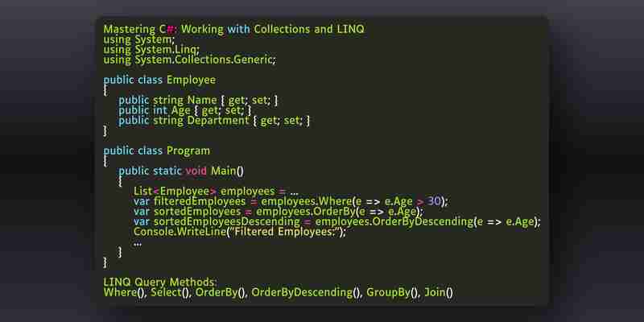Select 'public class Employee' declaration
Viewport: 644px width, 322px height.
click(x=159, y=80)
